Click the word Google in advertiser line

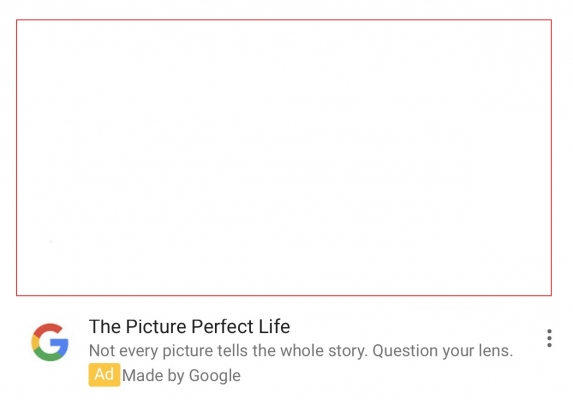[x=215, y=376]
